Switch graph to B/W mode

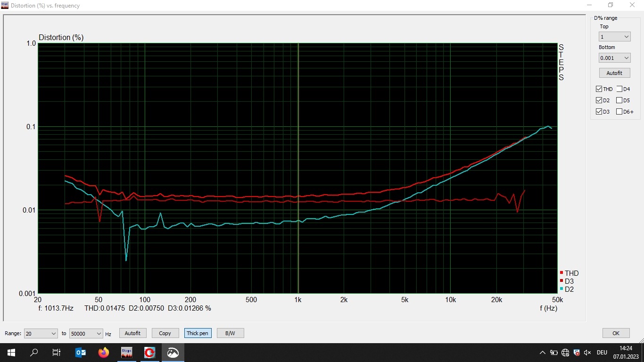click(230, 333)
